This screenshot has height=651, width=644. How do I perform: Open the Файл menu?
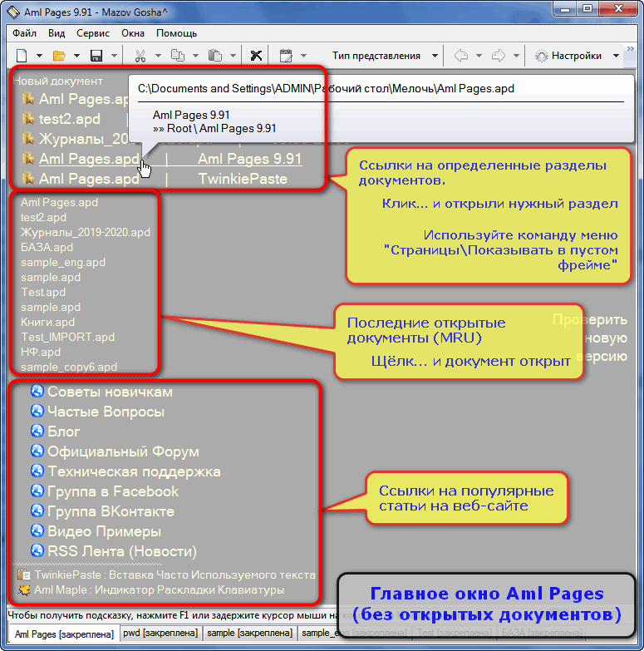point(24,33)
